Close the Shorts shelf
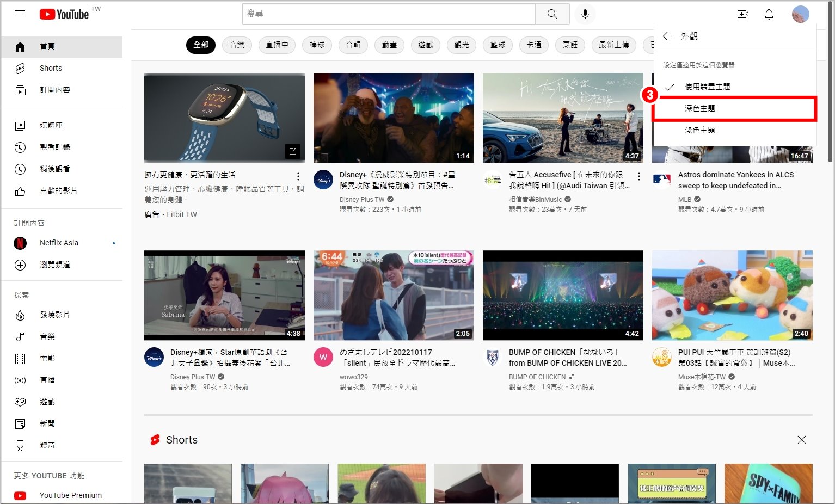 click(x=801, y=440)
